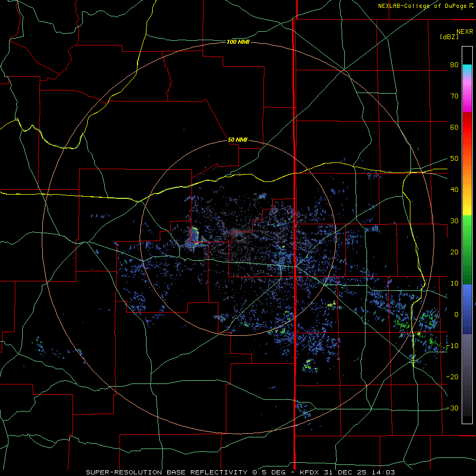Viewport: 476px width, 476px height.
Task: Click the 60 value on the dBZ scale
Action: [454, 127]
